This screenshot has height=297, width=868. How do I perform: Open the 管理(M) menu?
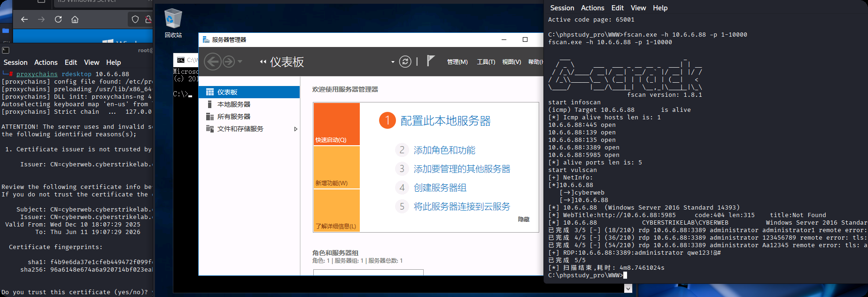click(x=457, y=62)
